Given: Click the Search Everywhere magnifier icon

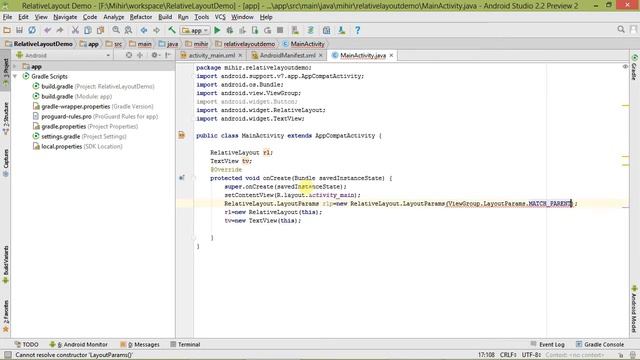Looking at the screenshot, I should click(x=621, y=30).
